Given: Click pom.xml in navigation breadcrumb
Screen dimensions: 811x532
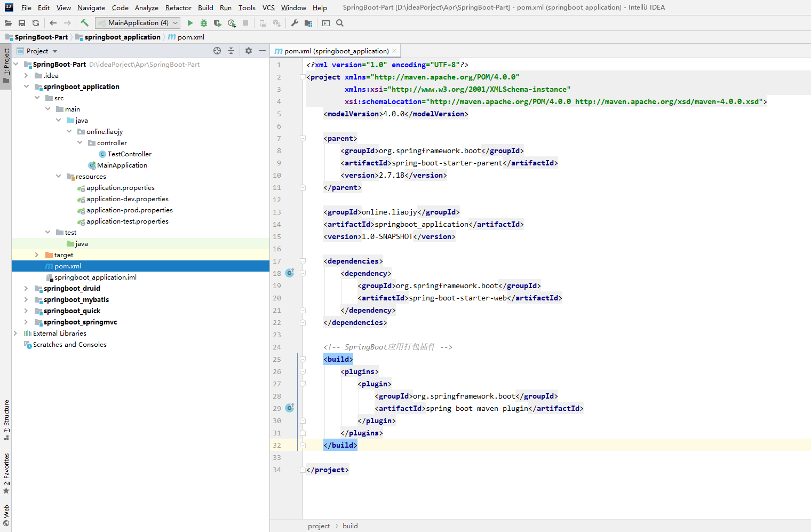Looking at the screenshot, I should point(186,37).
